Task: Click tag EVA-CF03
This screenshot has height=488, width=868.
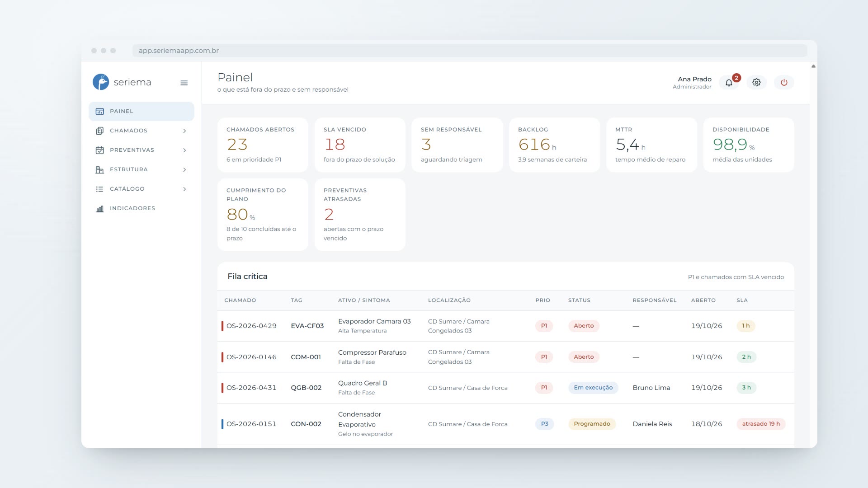Action: coord(307,326)
